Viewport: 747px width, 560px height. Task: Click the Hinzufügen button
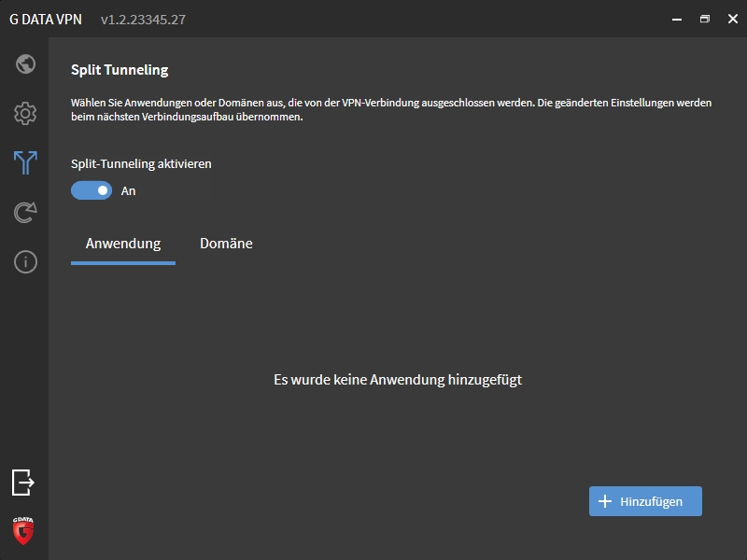[x=645, y=501]
